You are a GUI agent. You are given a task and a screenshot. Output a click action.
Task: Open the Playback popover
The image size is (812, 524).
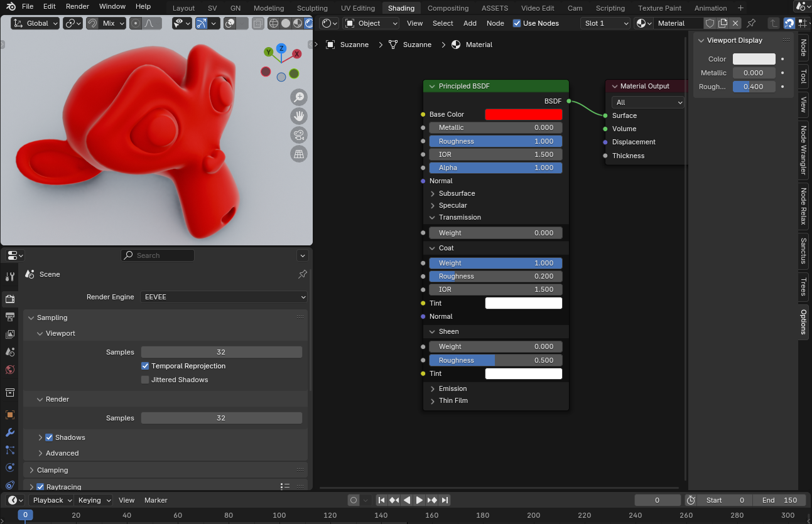click(52, 500)
